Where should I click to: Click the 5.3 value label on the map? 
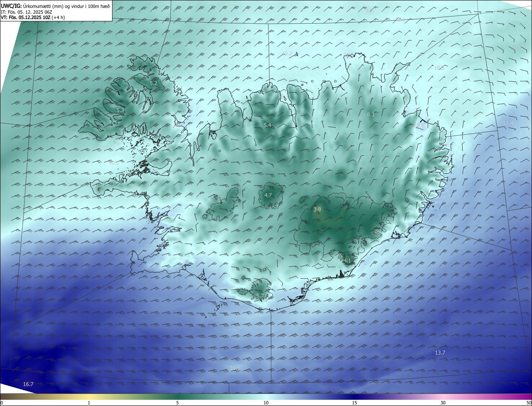[120, 110]
